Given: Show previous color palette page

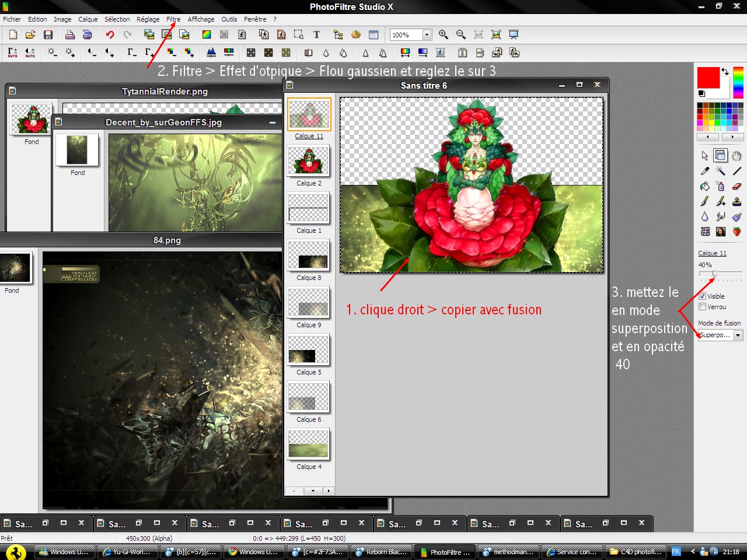Looking at the screenshot, I should (x=708, y=137).
